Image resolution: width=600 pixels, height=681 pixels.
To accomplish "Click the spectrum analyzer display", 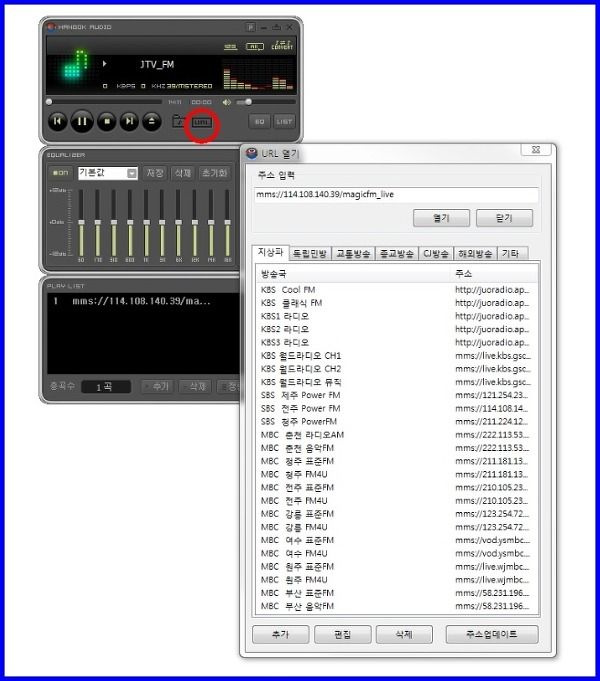I will [x=258, y=75].
